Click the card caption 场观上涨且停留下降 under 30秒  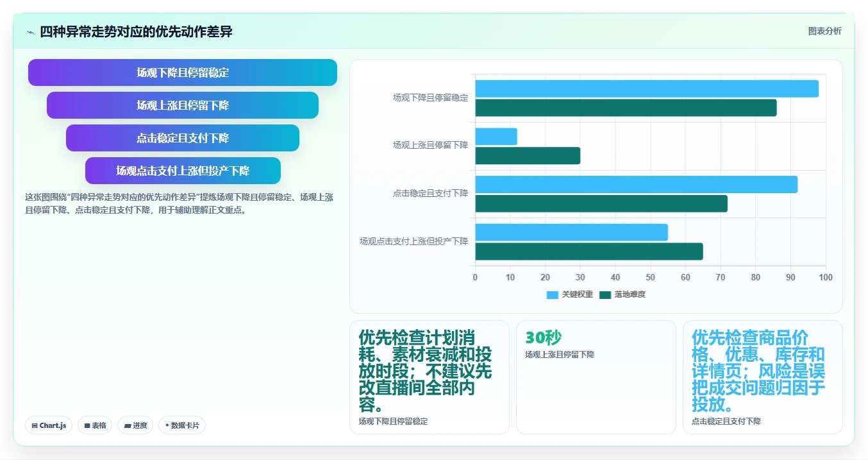coord(560,354)
